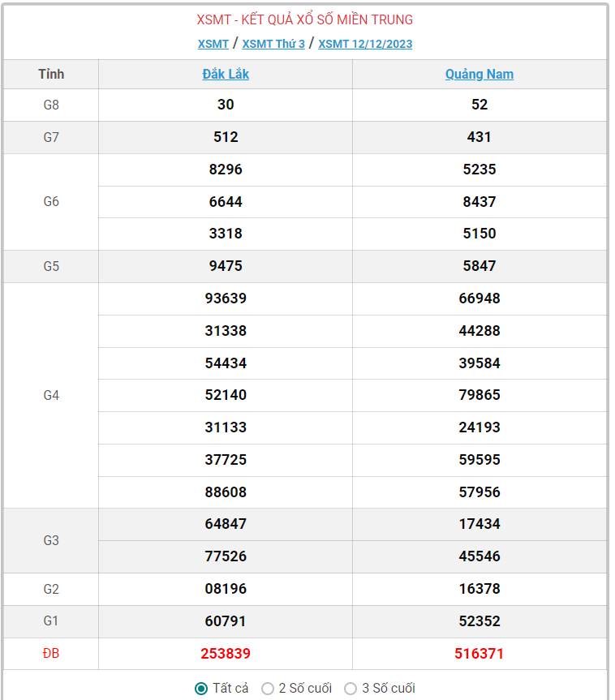
Task: Open the Quảng Nam province link
Action: pos(480,75)
